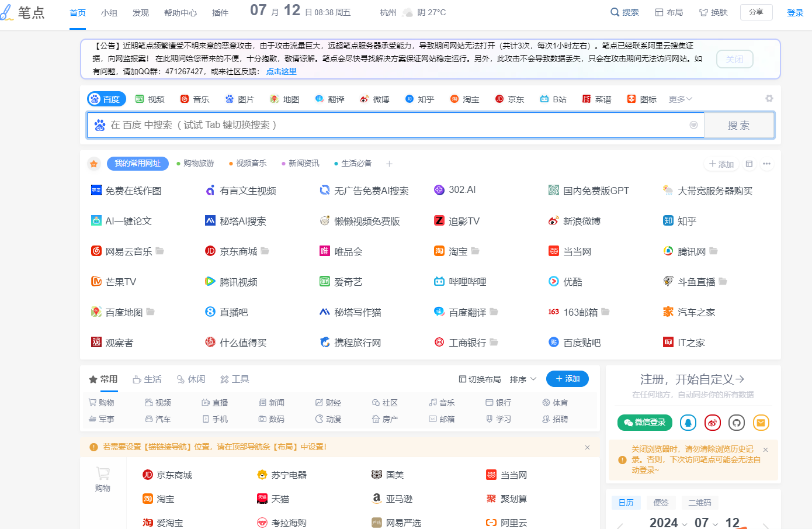Expand the 更多 search engines list
This screenshot has height=529, width=812.
pos(681,99)
